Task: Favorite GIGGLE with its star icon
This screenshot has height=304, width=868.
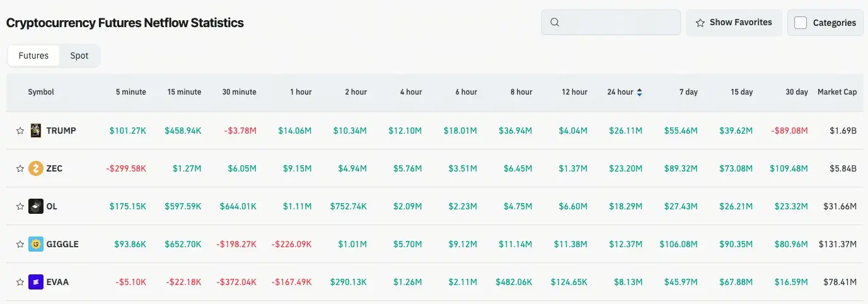Action: pyautogui.click(x=20, y=244)
